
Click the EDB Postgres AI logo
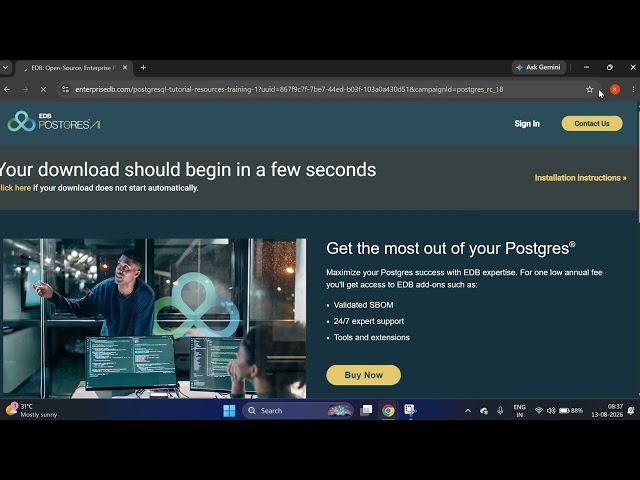pyautogui.click(x=54, y=121)
